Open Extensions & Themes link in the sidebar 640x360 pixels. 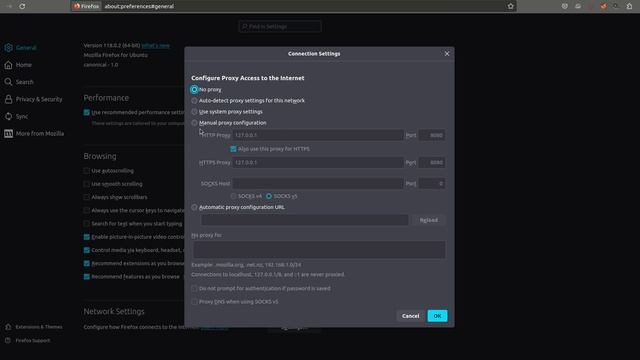39,327
